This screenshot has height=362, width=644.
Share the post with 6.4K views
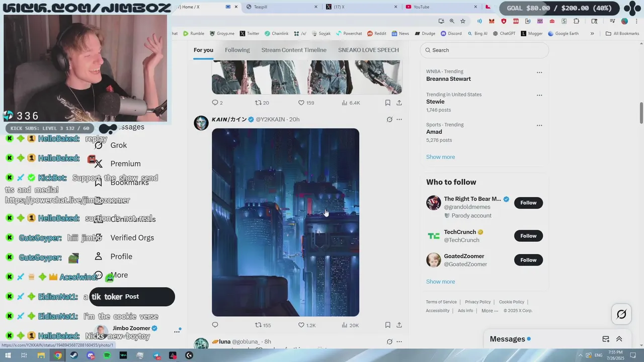pyautogui.click(x=399, y=103)
